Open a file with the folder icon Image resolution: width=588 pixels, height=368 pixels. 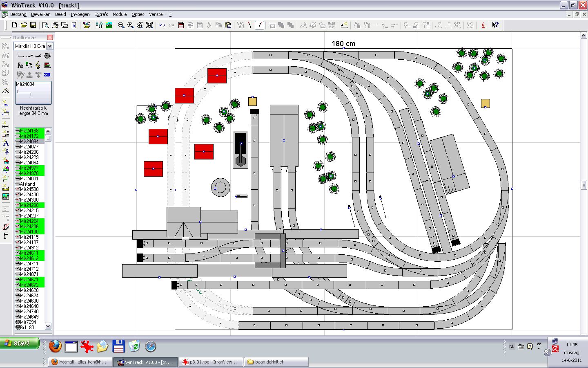[24, 25]
